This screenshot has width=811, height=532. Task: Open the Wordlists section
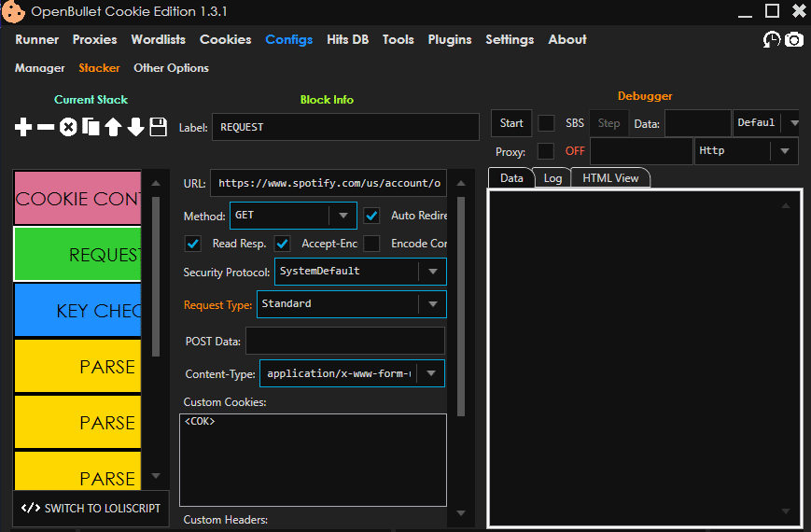click(159, 39)
